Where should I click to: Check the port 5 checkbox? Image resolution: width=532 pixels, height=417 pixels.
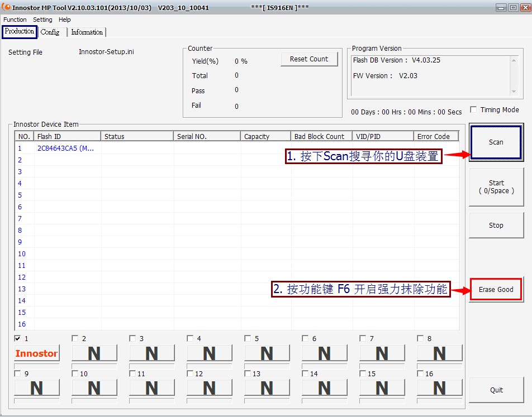(248, 338)
